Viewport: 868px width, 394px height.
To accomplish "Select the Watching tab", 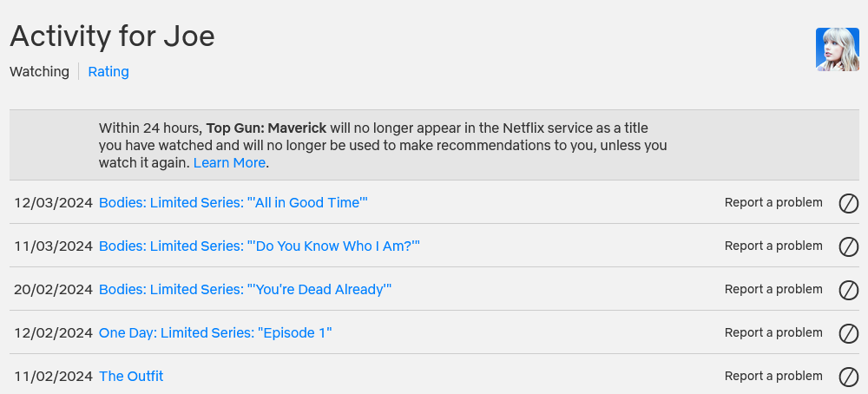I will (x=39, y=72).
